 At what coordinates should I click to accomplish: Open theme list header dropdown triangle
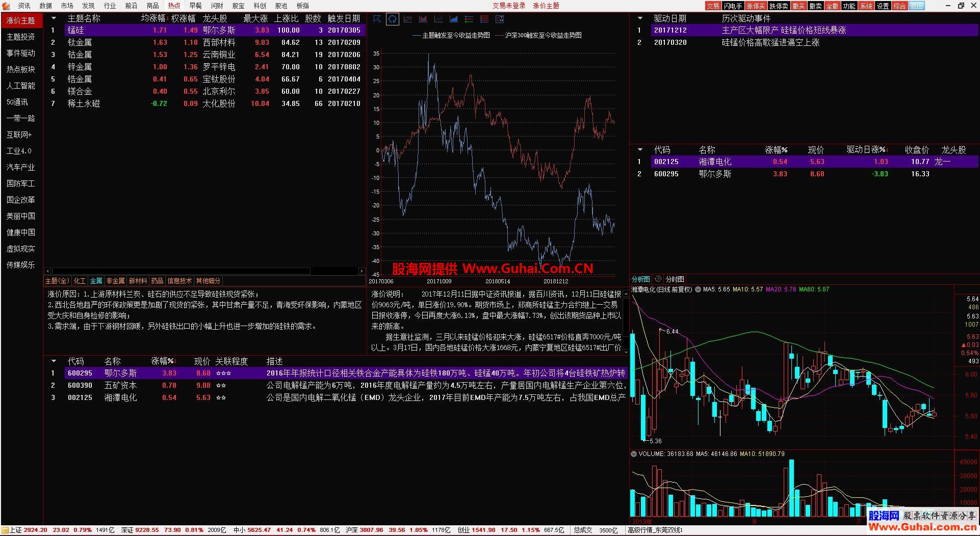54,18
